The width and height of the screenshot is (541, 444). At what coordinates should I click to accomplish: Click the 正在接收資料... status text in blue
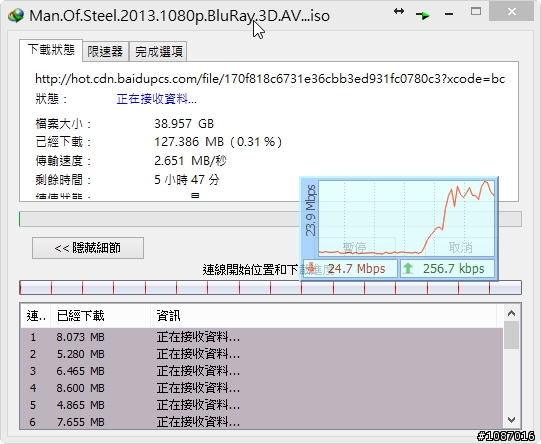pyautogui.click(x=157, y=99)
